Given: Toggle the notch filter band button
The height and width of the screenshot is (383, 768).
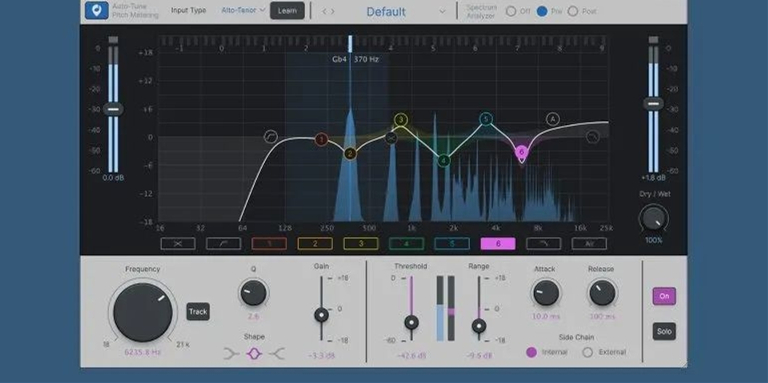Looking at the screenshot, I should [x=178, y=243].
